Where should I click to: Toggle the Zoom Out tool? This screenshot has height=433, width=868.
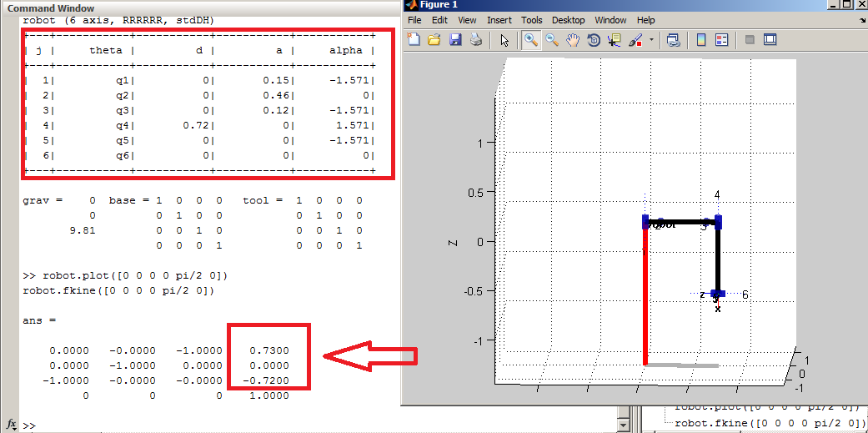pyautogui.click(x=552, y=39)
